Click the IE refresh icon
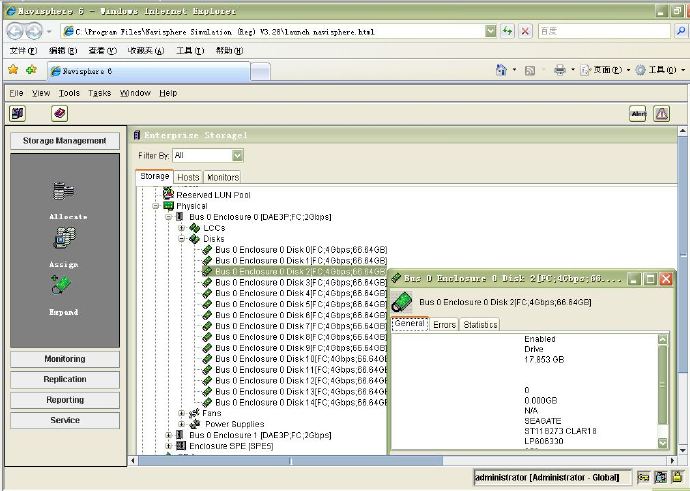The width and height of the screenshot is (690, 491). point(507,31)
